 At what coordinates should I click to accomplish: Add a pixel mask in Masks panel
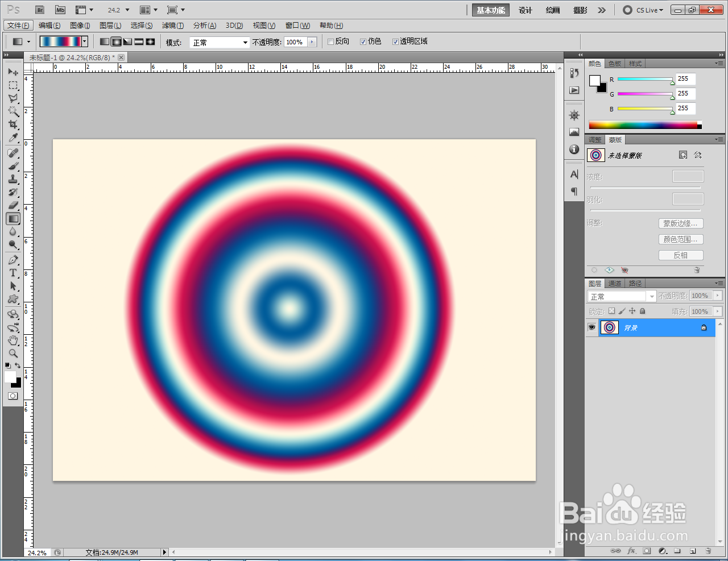(683, 155)
